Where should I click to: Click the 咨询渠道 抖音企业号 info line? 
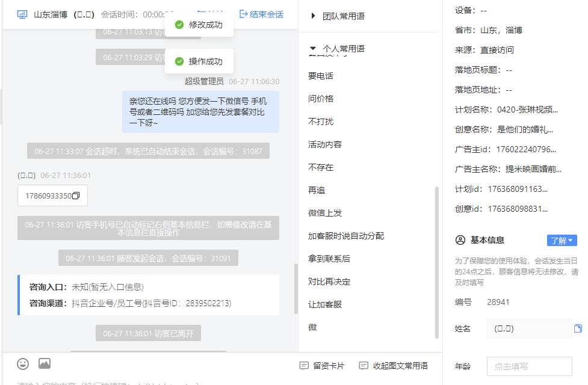(x=131, y=303)
